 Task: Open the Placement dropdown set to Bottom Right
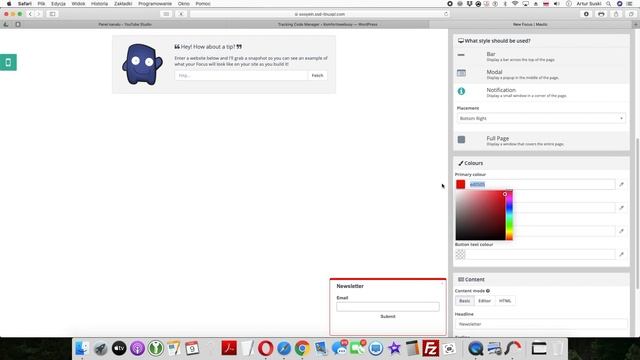[541, 118]
